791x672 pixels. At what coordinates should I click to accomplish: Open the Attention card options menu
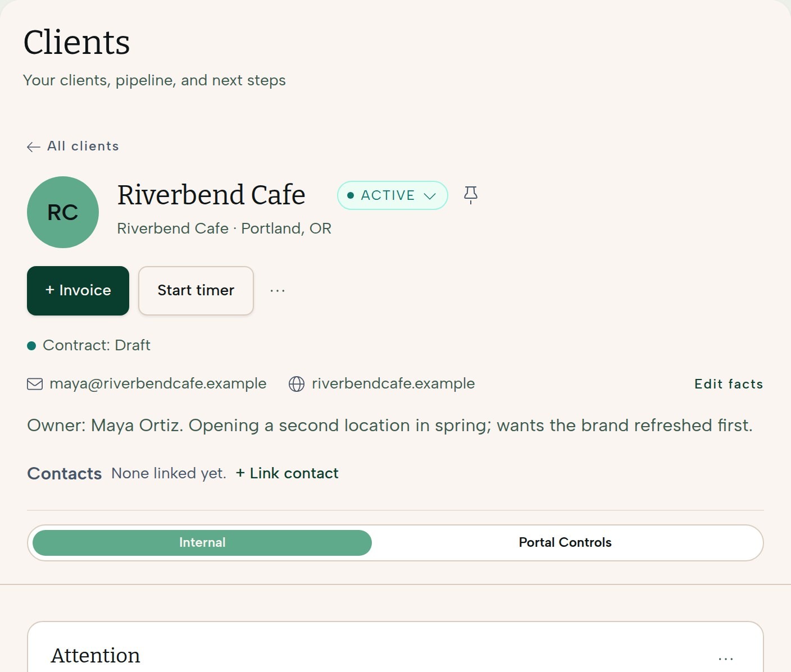[726, 658]
